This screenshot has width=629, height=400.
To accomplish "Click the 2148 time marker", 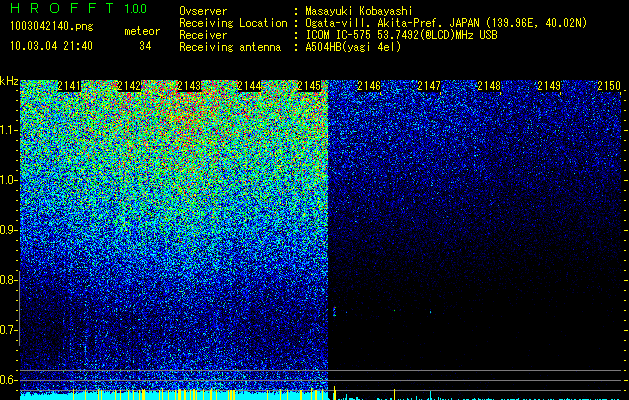I will pyautogui.click(x=489, y=86).
